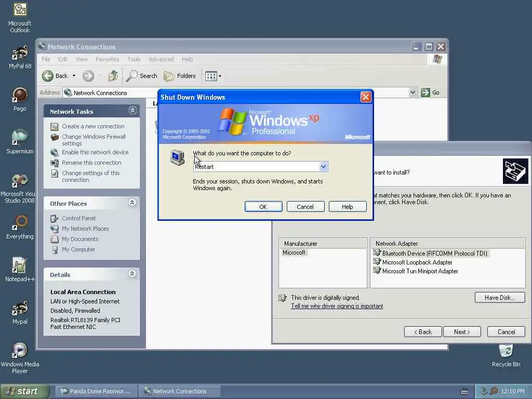
Task: Collapse the Other Places panel
Action: 132,203
